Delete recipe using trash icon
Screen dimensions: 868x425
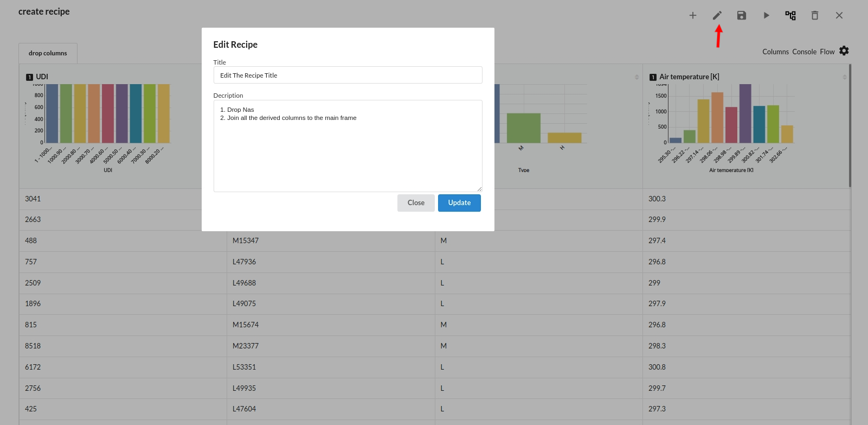(x=815, y=15)
